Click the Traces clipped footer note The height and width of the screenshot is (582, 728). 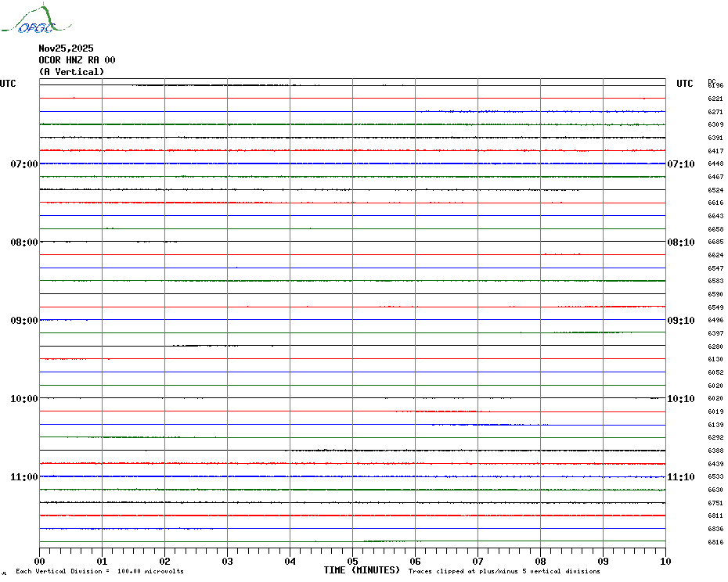[504, 572]
